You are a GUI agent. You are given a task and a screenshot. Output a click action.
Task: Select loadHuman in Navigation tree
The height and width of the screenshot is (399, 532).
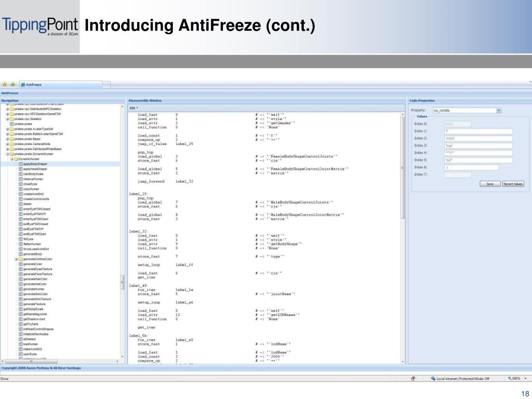pyautogui.click(x=31, y=344)
